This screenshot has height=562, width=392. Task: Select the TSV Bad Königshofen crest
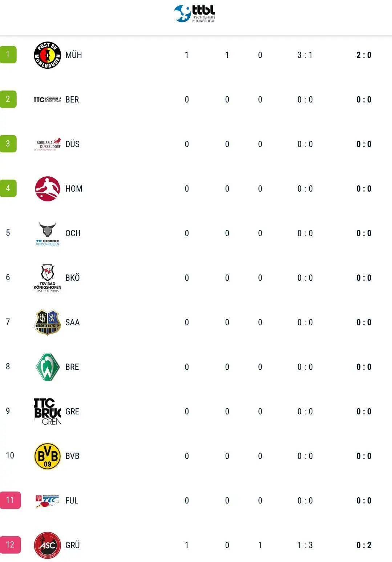coord(48,278)
